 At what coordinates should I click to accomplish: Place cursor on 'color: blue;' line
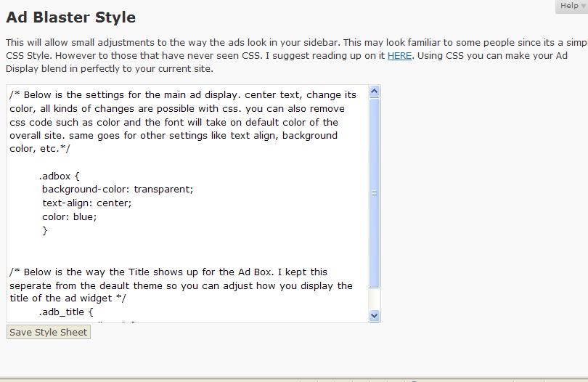(x=69, y=217)
